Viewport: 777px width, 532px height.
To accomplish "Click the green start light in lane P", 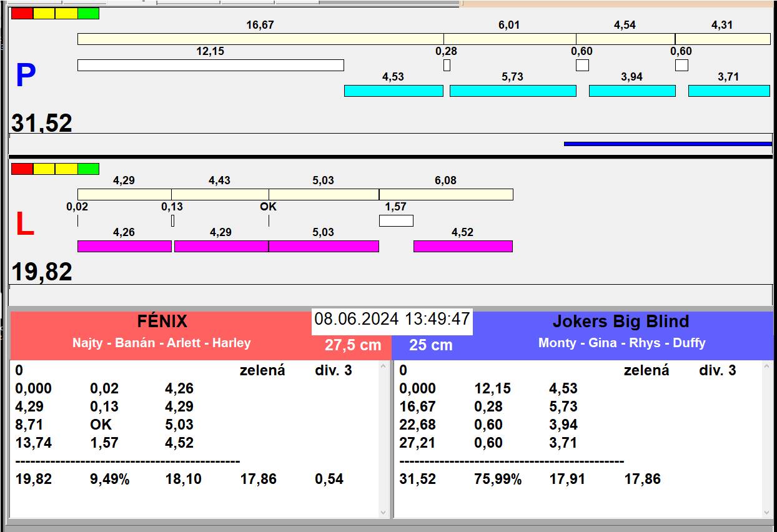I will point(88,13).
